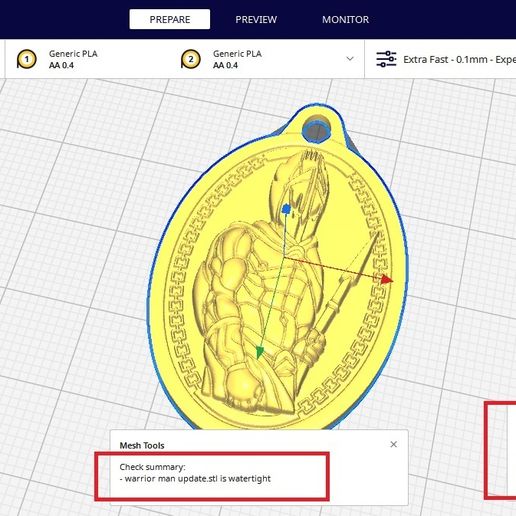Click the blue Z-axis move handle
Image resolution: width=516 pixels, height=516 pixels.
tap(286, 209)
